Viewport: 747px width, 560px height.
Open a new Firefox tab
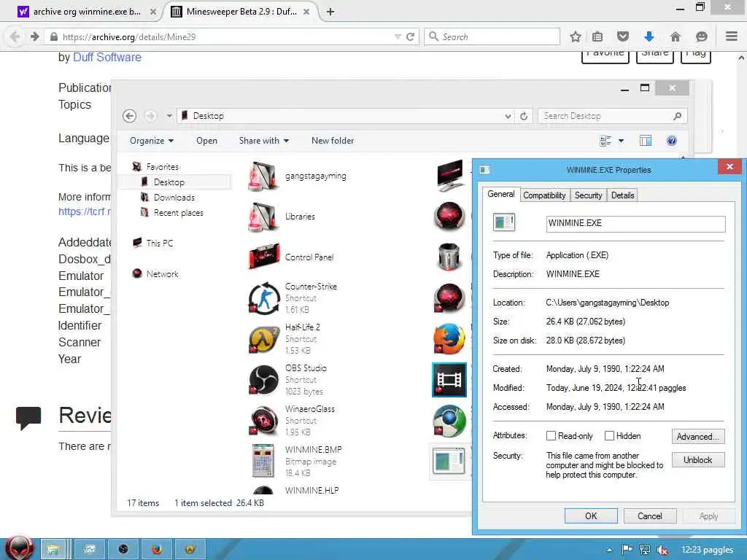pos(330,12)
